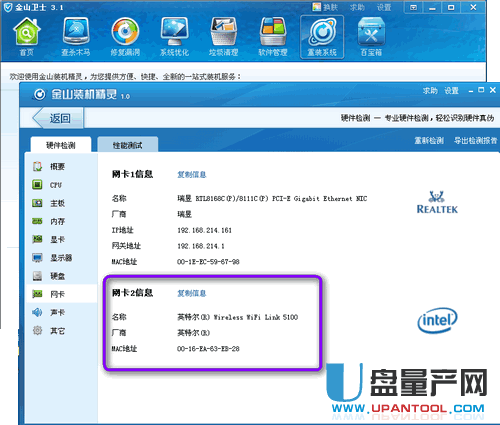Click 导出检测报告 link
The height and width of the screenshot is (425, 500).
[x=475, y=141]
